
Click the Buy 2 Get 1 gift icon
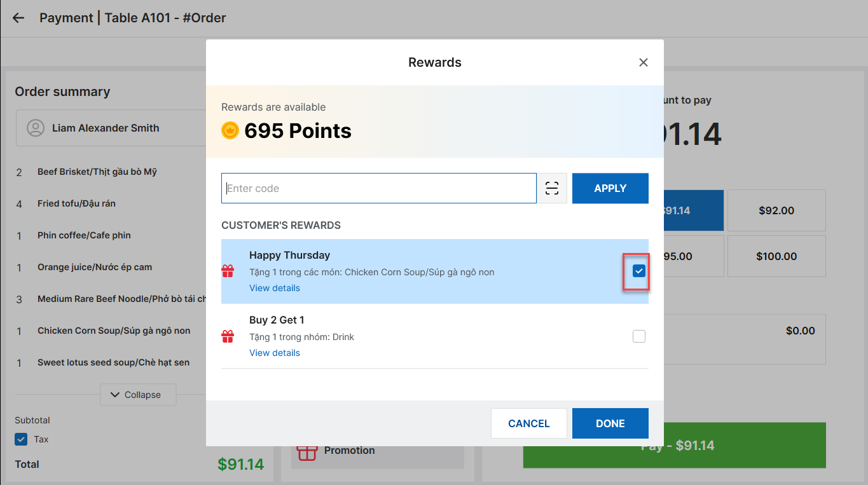pos(228,336)
